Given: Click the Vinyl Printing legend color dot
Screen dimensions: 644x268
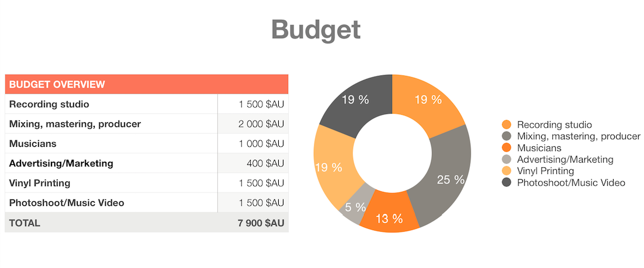Looking at the screenshot, I should pos(506,171).
